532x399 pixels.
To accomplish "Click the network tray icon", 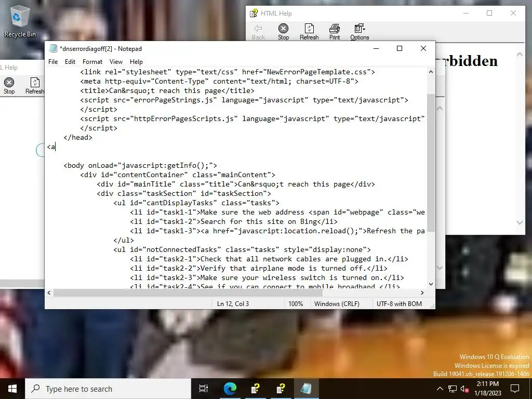I will pos(453,389).
